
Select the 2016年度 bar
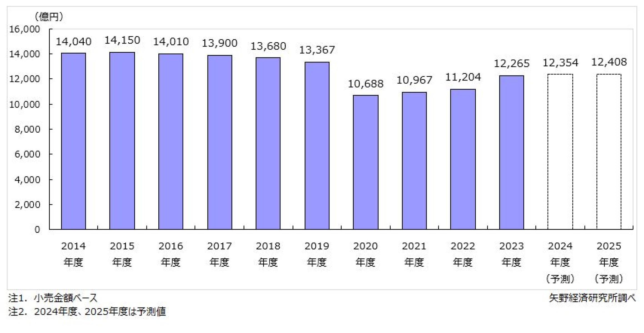click(x=171, y=141)
